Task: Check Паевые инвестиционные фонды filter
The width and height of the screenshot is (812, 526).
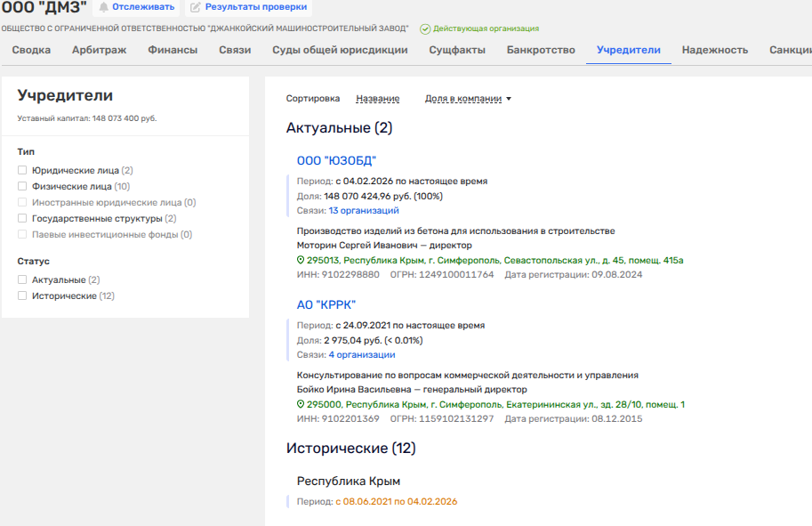Action: [22, 234]
